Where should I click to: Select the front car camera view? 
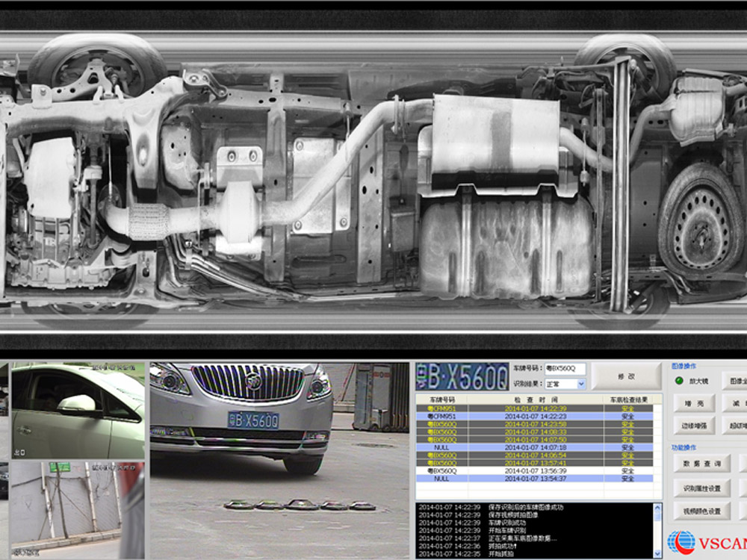[241, 418]
